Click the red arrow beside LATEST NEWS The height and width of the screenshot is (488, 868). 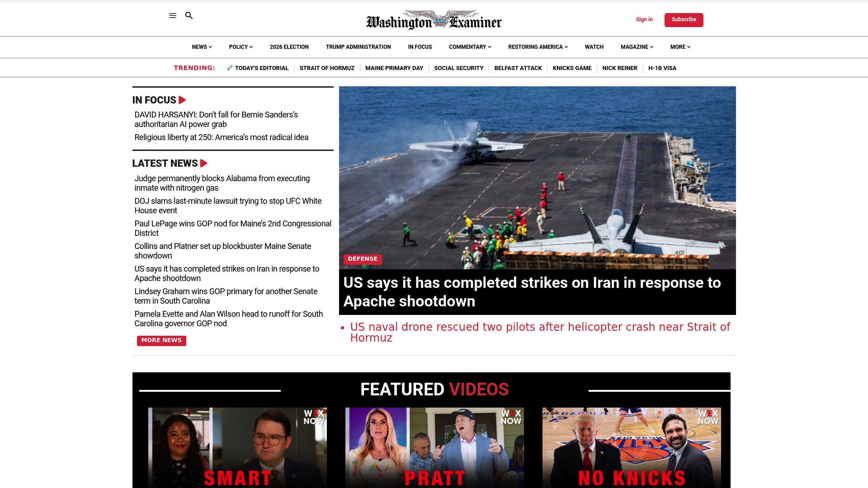coord(204,163)
